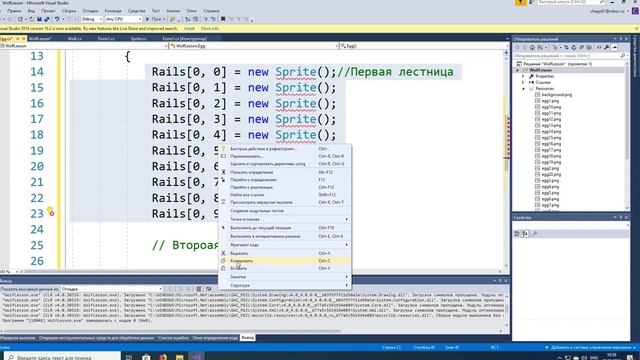Screen dimensions: 640x360
Task: Save the file with the Save icon
Action: pos(39,19)
